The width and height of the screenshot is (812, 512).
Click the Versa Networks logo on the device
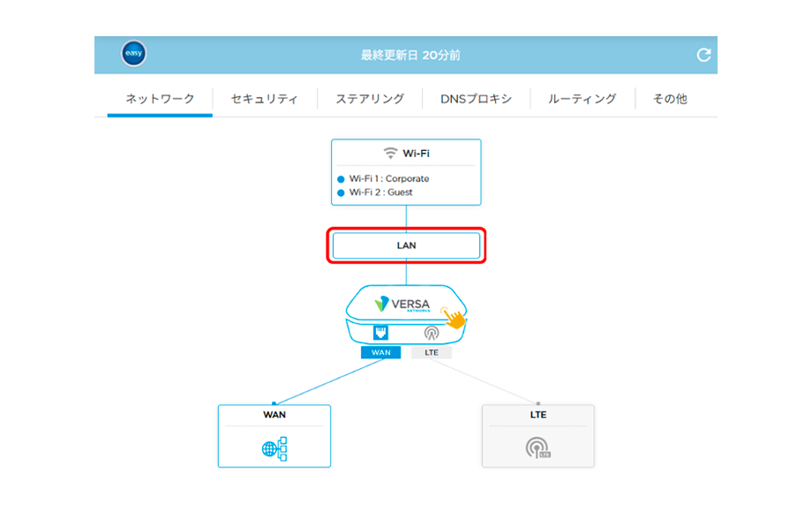pyautogui.click(x=402, y=305)
